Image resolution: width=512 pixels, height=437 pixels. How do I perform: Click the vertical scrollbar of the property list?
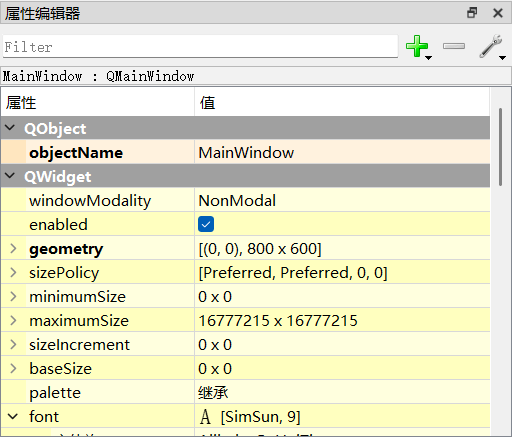tap(500, 147)
